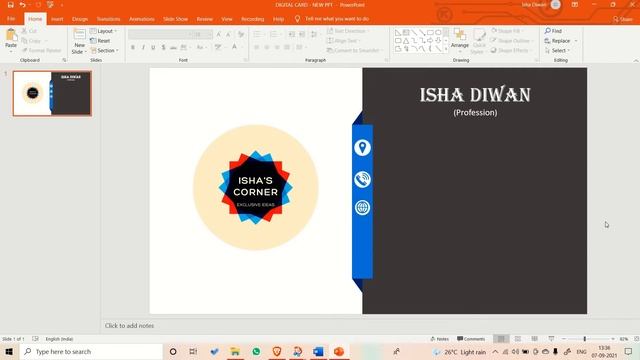Open Ribbon Display Options icon
640x360 pixels.
575,5
